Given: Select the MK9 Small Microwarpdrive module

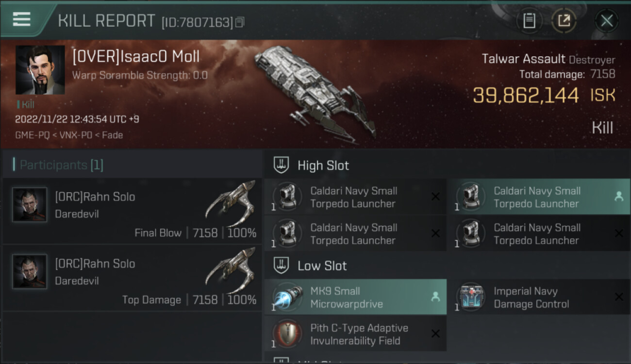Looking at the screenshot, I should click(355, 298).
